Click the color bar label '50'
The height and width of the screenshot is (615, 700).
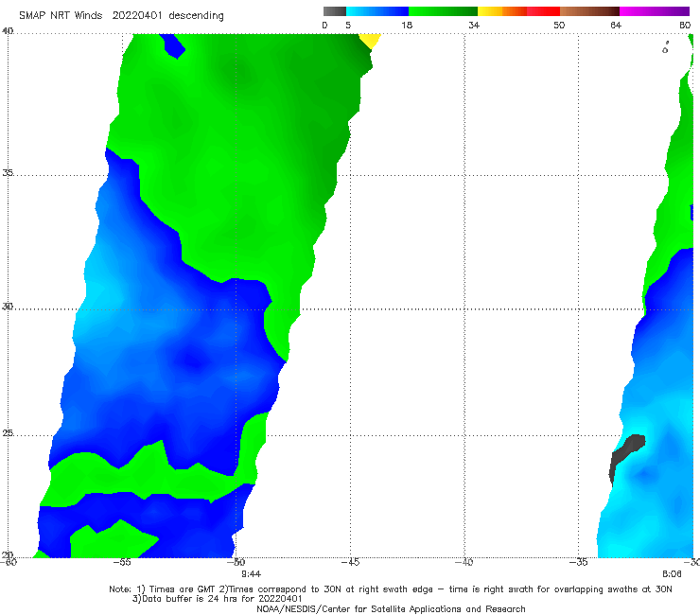tap(559, 25)
